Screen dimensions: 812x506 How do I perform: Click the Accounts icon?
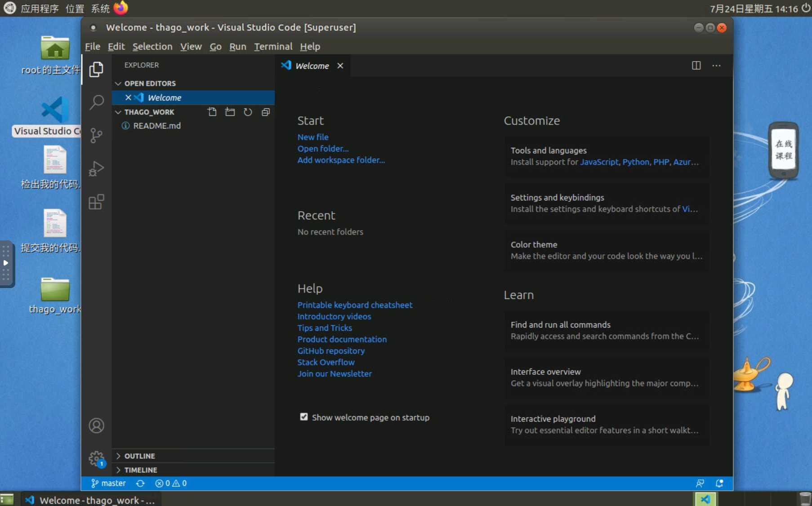(x=96, y=425)
